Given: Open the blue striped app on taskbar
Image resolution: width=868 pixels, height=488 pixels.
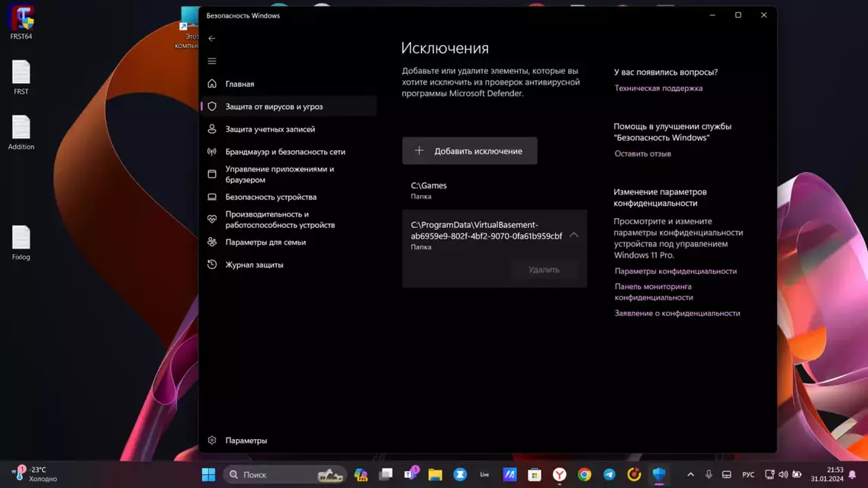Looking at the screenshot, I should coord(510,475).
